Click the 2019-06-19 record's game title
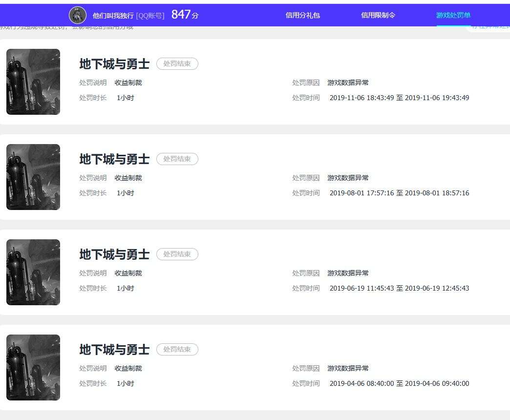510x420 pixels. [114, 254]
